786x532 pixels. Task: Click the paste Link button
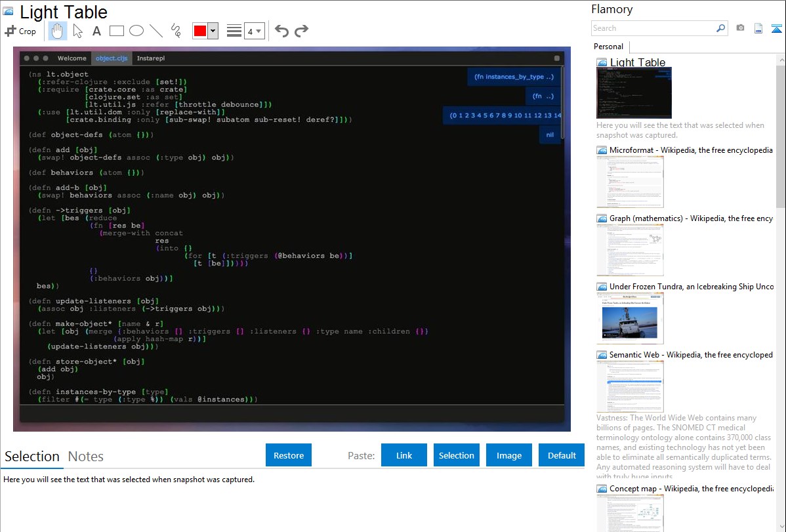(x=404, y=455)
